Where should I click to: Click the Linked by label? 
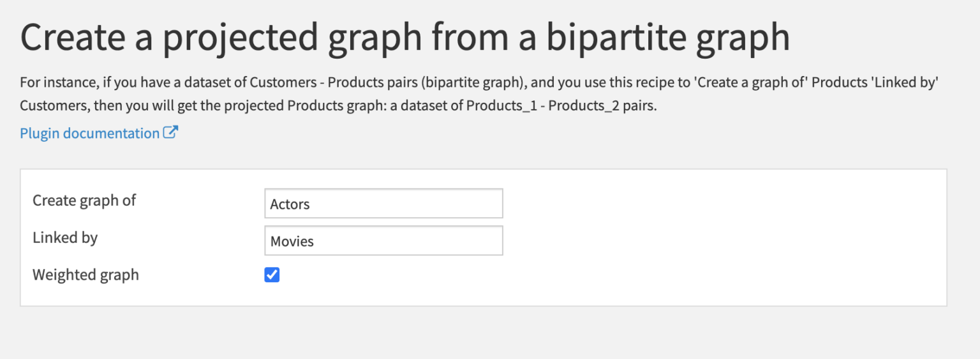65,238
